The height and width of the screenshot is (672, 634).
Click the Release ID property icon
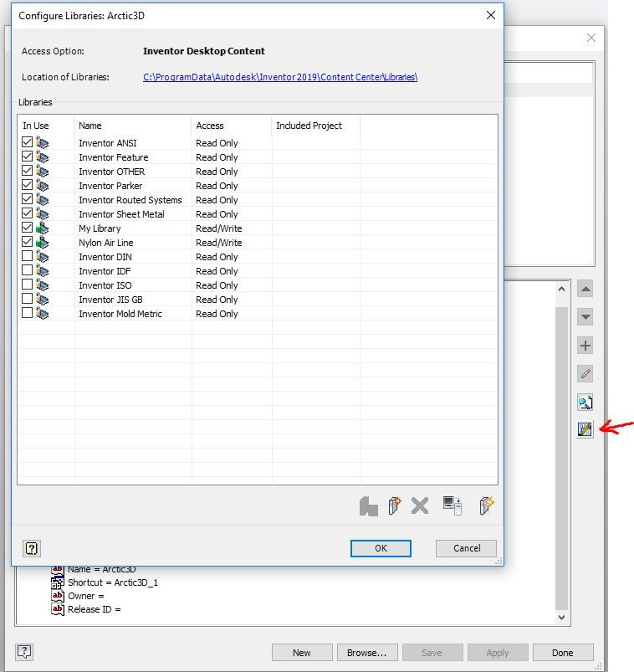[x=58, y=609]
